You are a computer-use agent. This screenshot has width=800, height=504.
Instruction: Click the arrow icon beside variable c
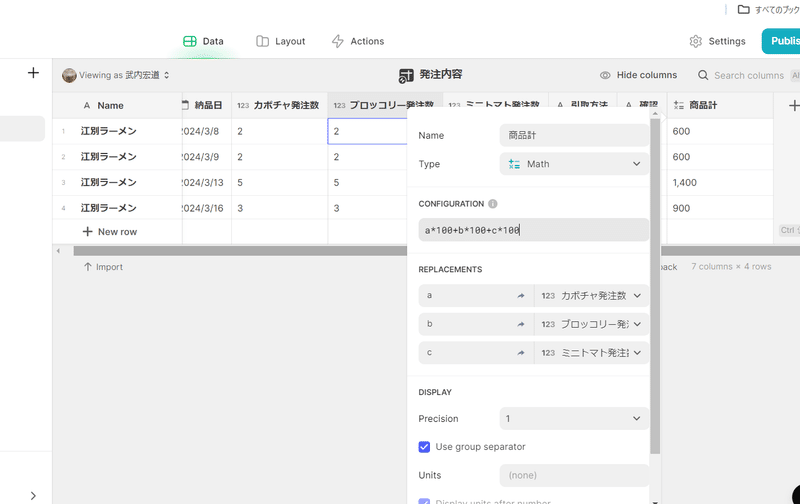click(520, 353)
